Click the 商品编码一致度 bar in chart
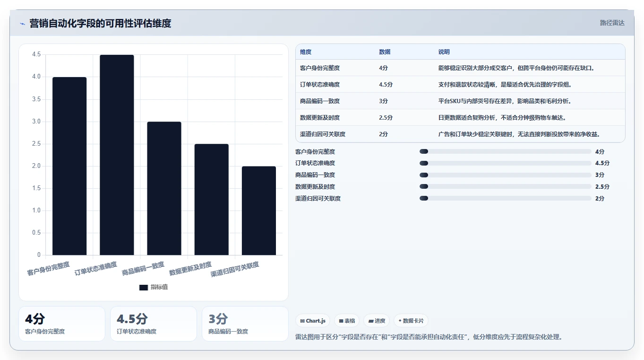This screenshot has width=644, height=360. point(164,188)
